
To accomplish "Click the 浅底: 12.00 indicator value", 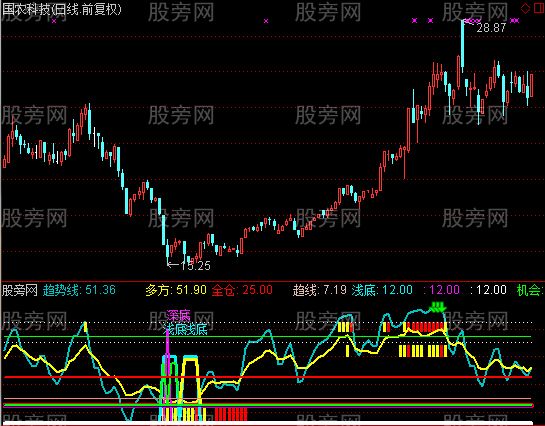I will coord(382,290).
